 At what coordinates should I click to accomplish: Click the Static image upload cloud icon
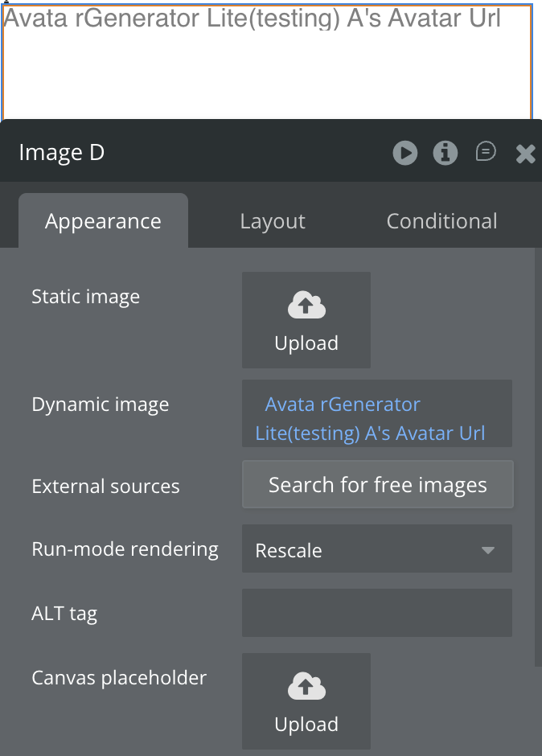tap(306, 305)
